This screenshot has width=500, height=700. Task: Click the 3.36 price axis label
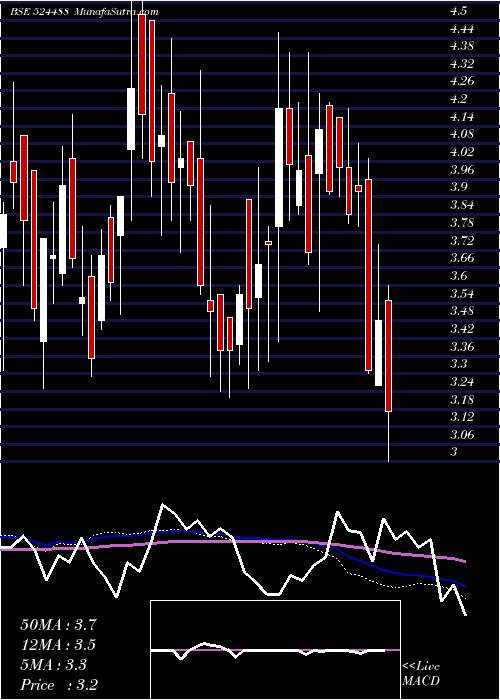coord(462,347)
